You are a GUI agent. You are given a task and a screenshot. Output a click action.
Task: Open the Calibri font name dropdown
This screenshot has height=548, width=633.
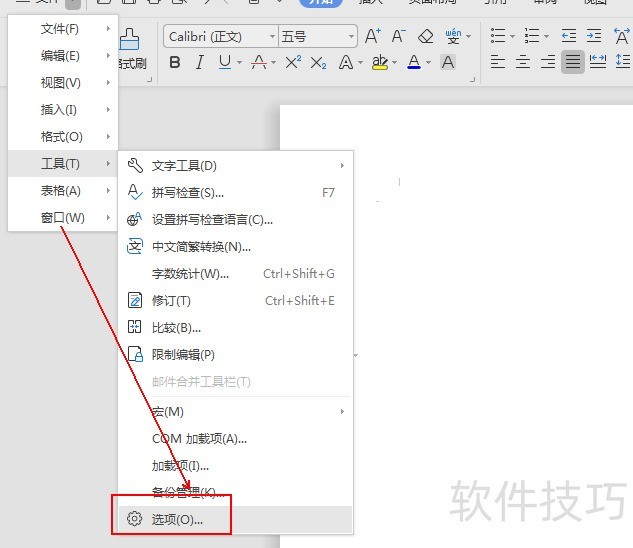(x=272, y=37)
